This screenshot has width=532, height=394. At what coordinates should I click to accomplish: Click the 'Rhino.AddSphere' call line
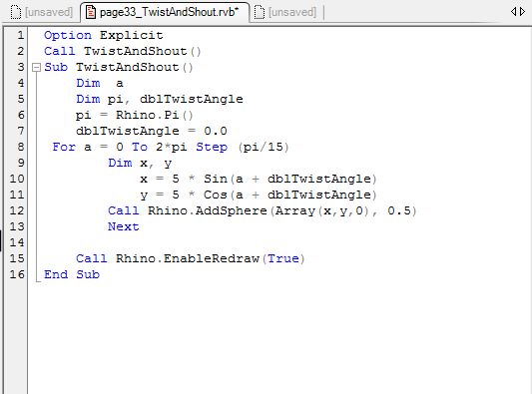262,210
